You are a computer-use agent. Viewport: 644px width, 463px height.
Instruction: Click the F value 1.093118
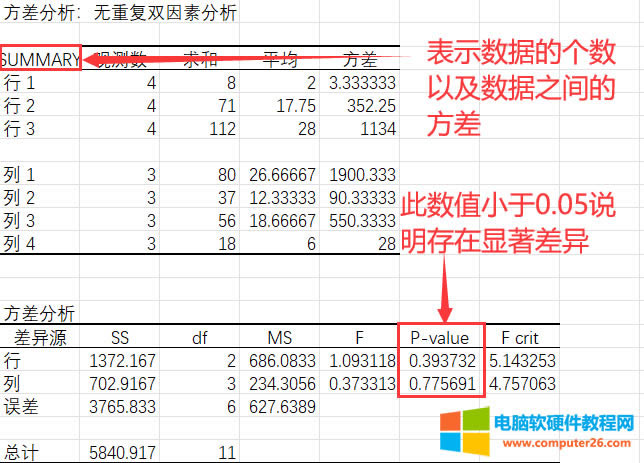tap(362, 361)
